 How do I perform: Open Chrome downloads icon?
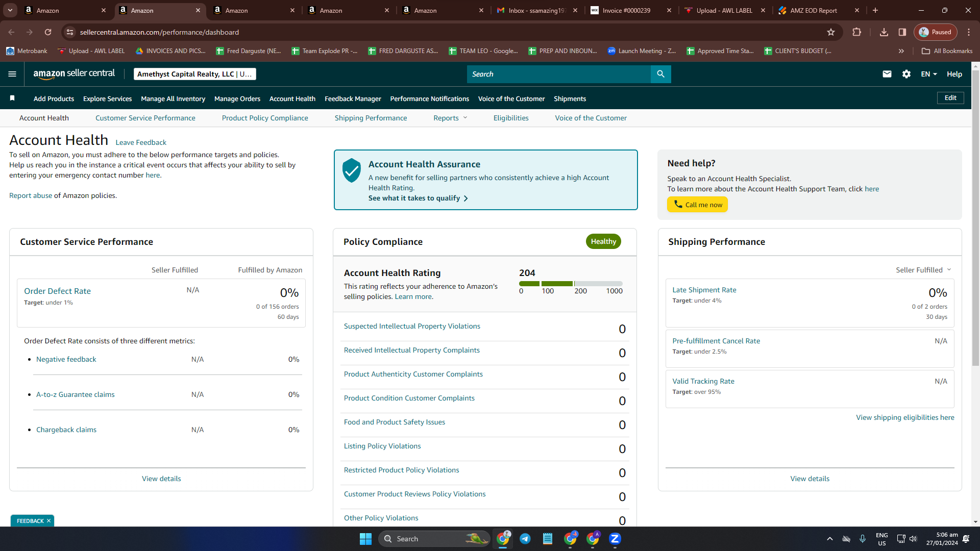[884, 32]
